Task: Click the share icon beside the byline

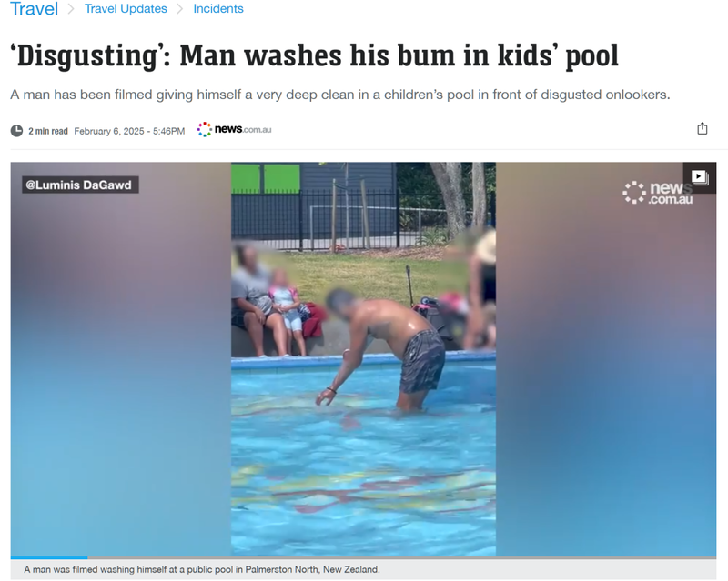Action: tap(702, 128)
